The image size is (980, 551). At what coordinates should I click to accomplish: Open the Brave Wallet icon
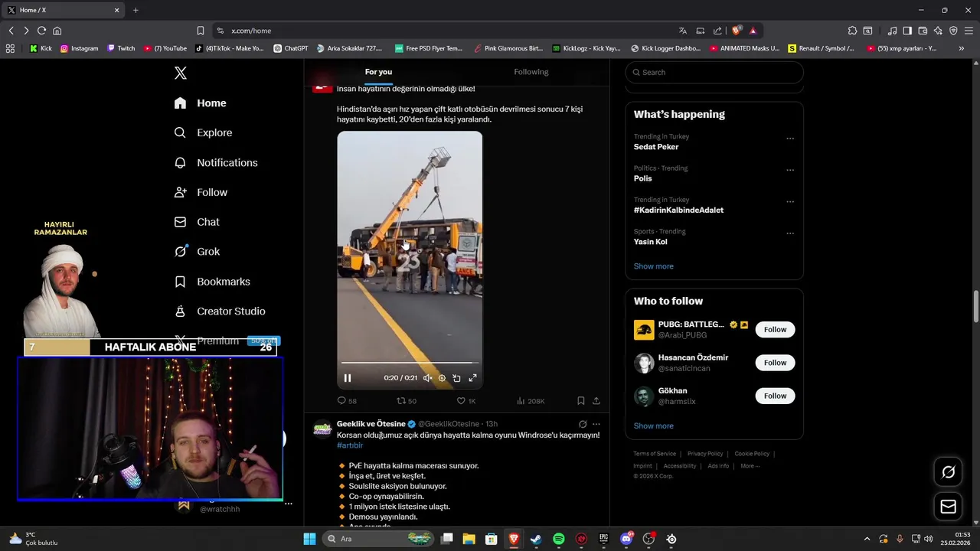coord(923,31)
